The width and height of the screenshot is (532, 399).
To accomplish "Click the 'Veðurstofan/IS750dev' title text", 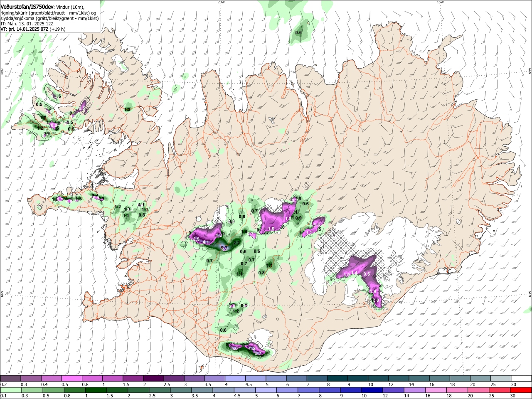I will [x=27, y=7].
